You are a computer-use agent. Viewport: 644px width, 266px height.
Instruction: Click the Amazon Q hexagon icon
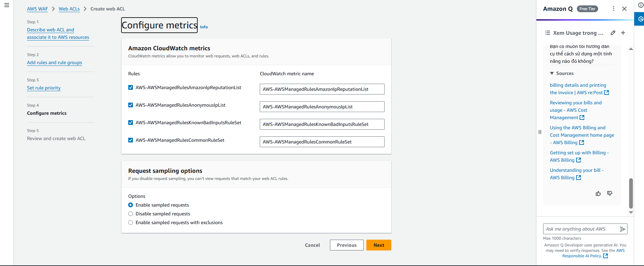click(x=640, y=19)
